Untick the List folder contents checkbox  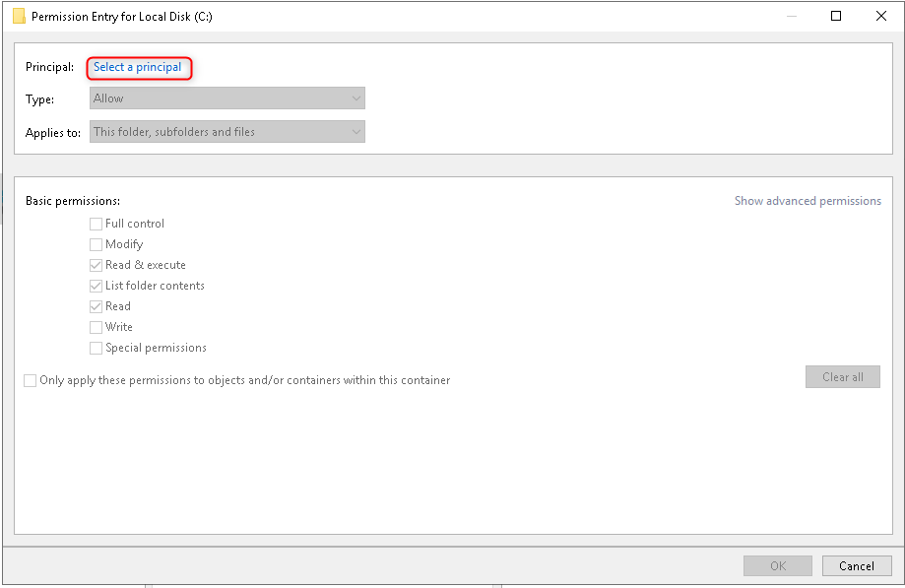96,286
